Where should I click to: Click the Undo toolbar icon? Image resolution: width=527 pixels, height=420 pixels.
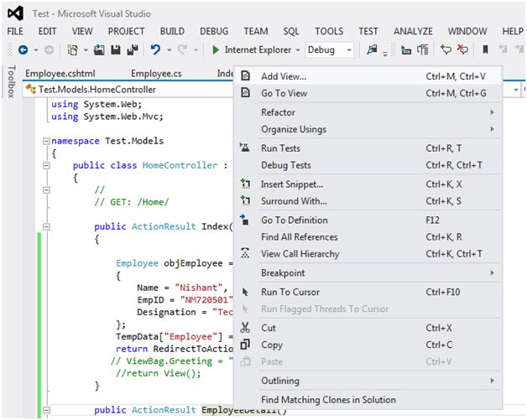[x=155, y=50]
